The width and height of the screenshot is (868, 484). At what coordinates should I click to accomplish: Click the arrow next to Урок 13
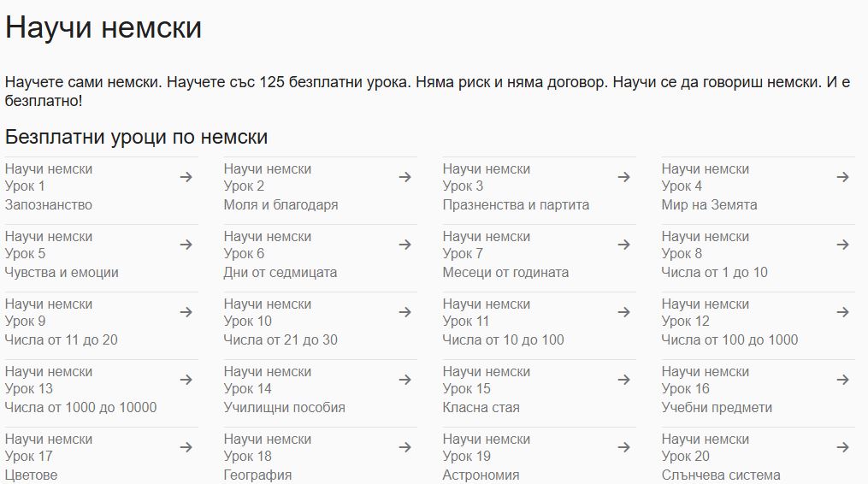pos(186,380)
